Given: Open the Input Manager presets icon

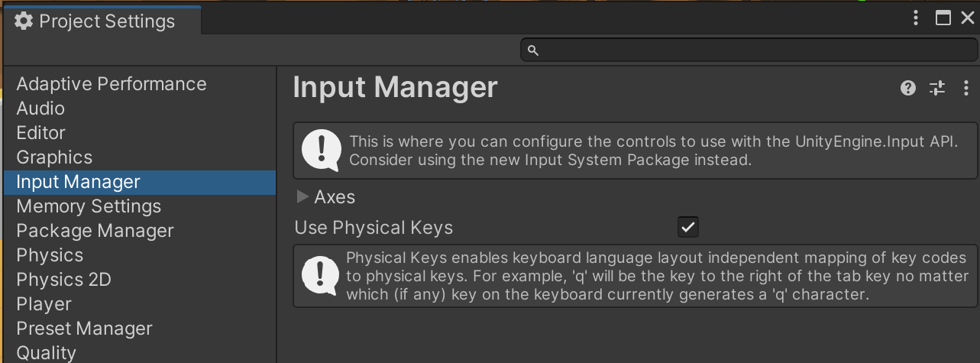Looking at the screenshot, I should [937, 88].
